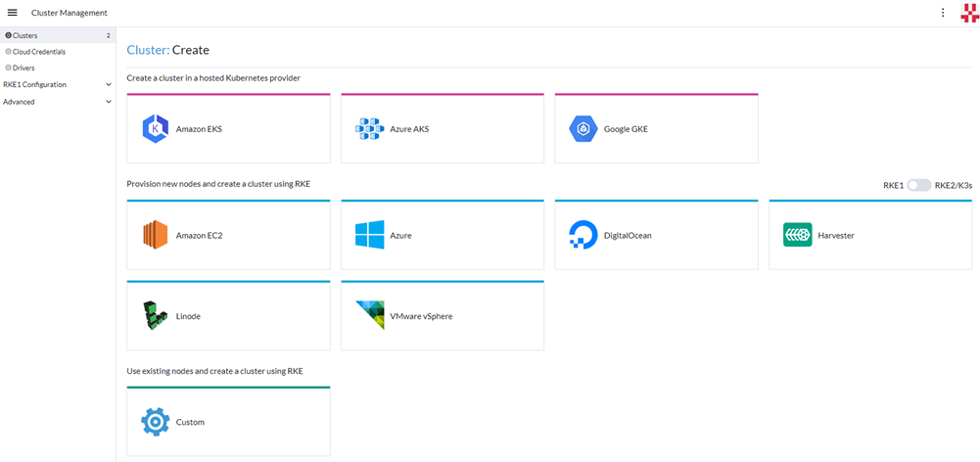Expand the RKE1 Configuration chevron
The image size is (980, 462).
pos(109,84)
